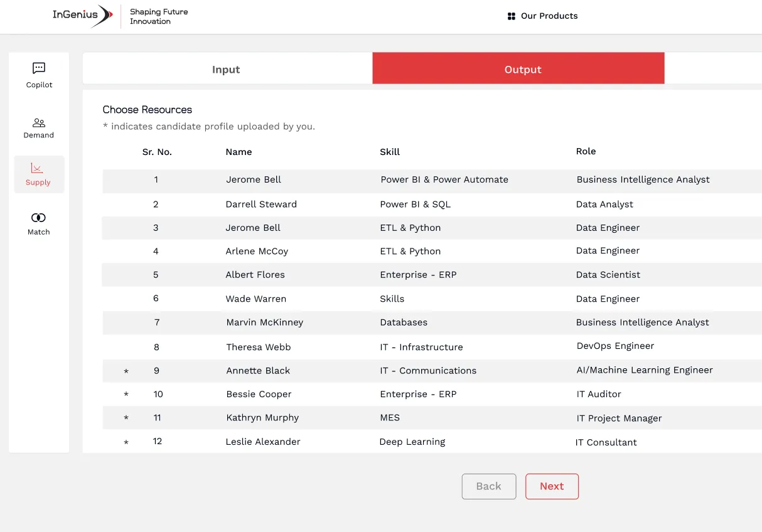Click the Databases skill cell
This screenshot has height=532, width=762.
coord(404,322)
